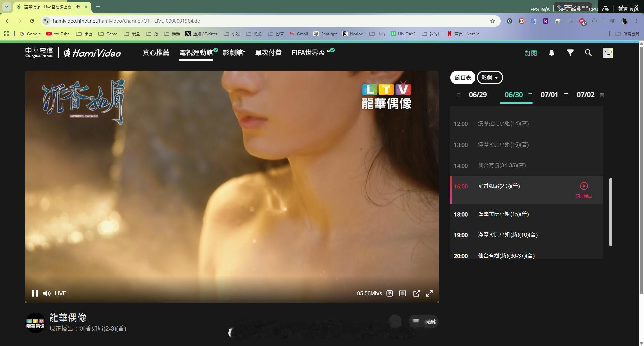The image size is (644, 346).
Task: Open the tab search chevron
Action: (x=6, y=7)
